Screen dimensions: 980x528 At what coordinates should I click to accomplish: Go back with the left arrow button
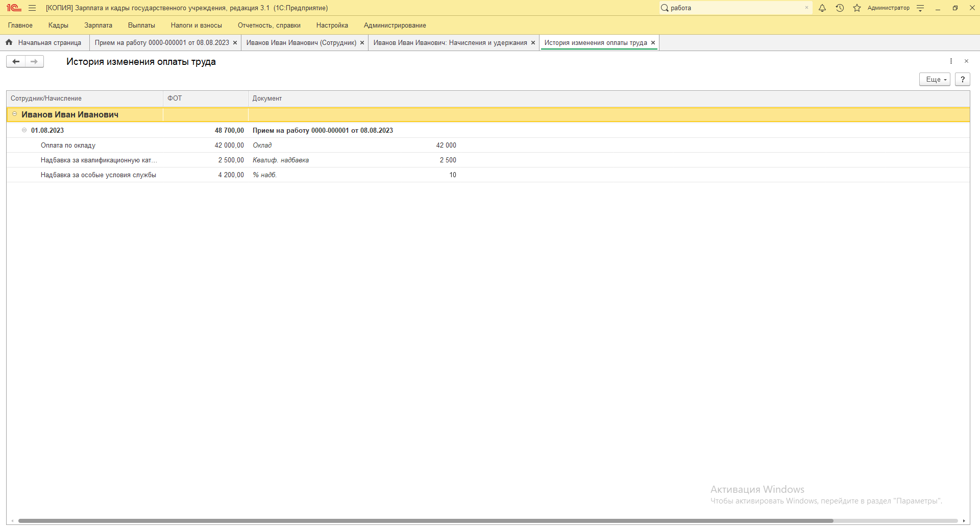16,62
